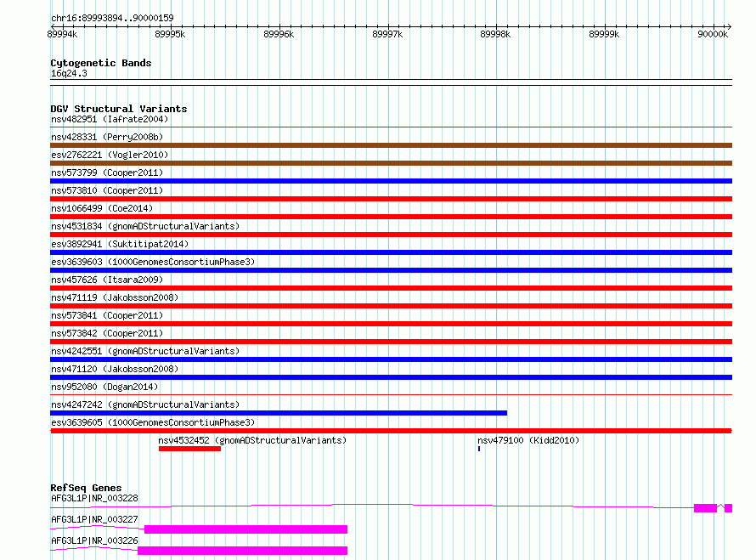Click the 89995k ruler tick label

click(170, 34)
